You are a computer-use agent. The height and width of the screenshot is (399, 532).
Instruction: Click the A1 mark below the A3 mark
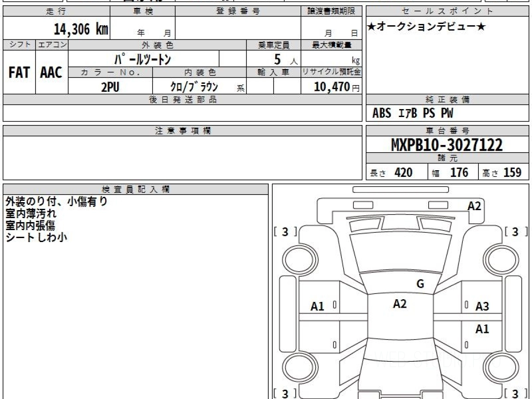(x=482, y=329)
